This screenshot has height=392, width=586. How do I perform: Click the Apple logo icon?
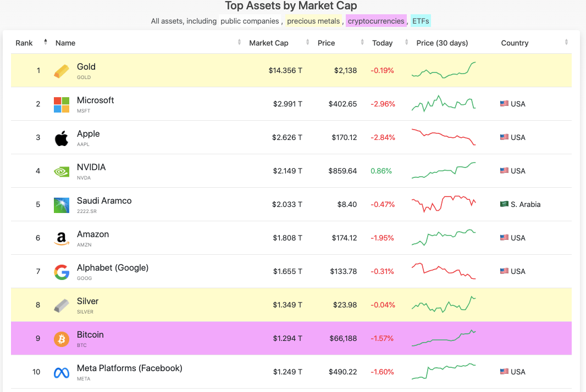tap(61, 138)
